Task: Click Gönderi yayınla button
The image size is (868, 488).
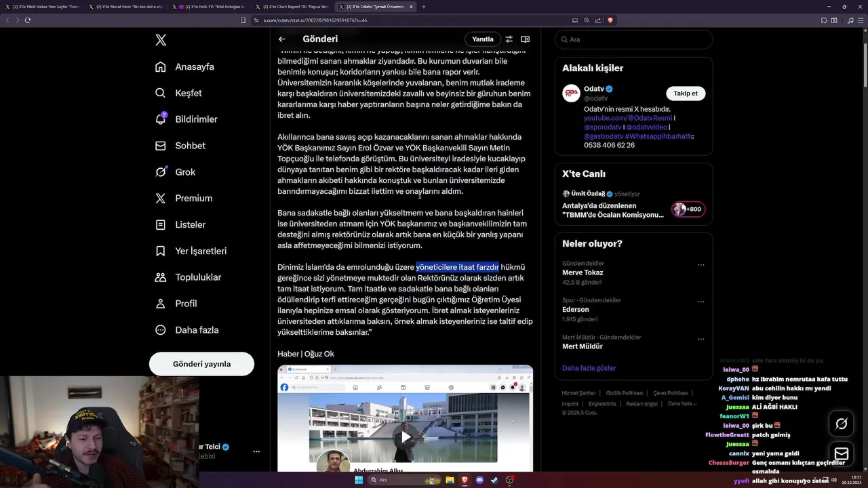Action: pyautogui.click(x=201, y=364)
